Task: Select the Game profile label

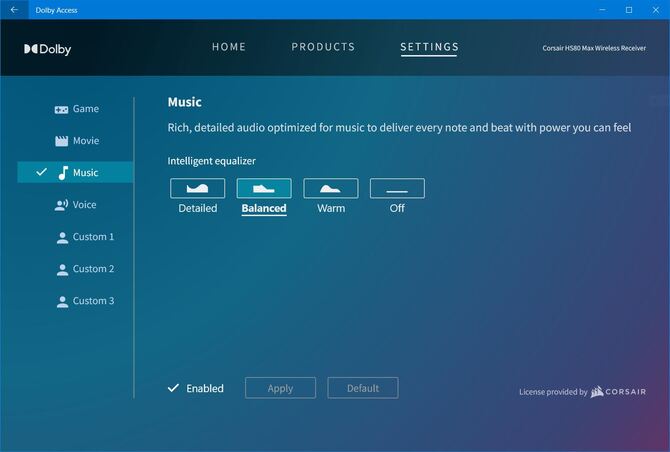Action: (85, 109)
